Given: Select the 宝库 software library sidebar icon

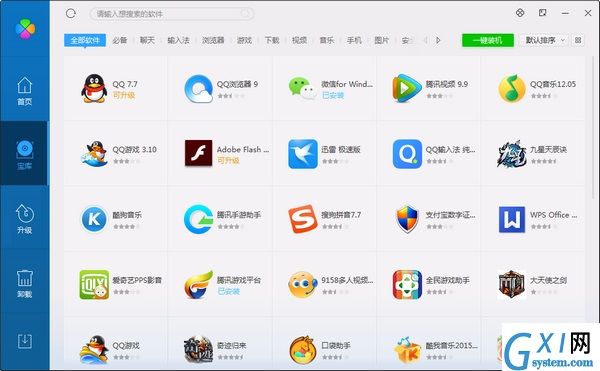Looking at the screenshot, I should point(24,155).
